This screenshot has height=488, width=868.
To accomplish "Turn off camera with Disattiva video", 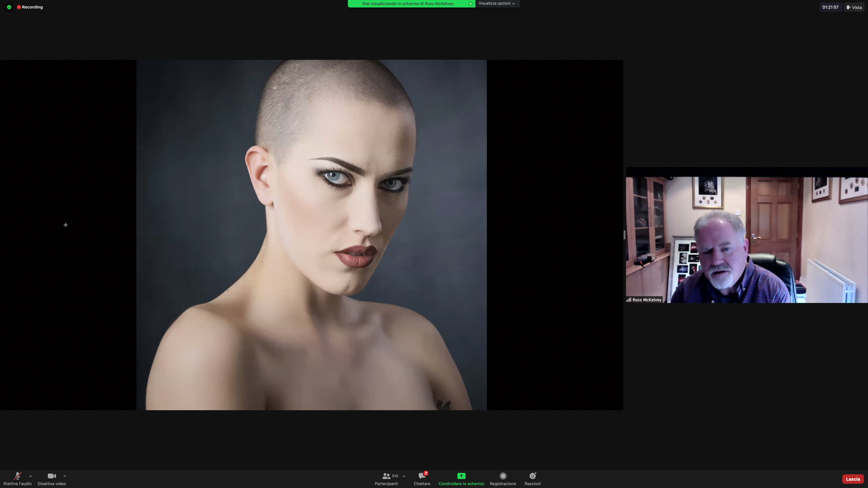I will [52, 479].
